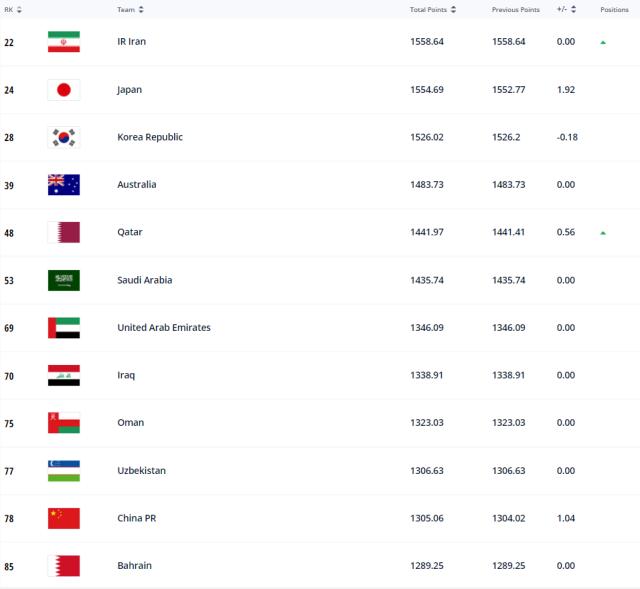Click the IR Iran flag icon
The image size is (640, 589).
[63, 42]
